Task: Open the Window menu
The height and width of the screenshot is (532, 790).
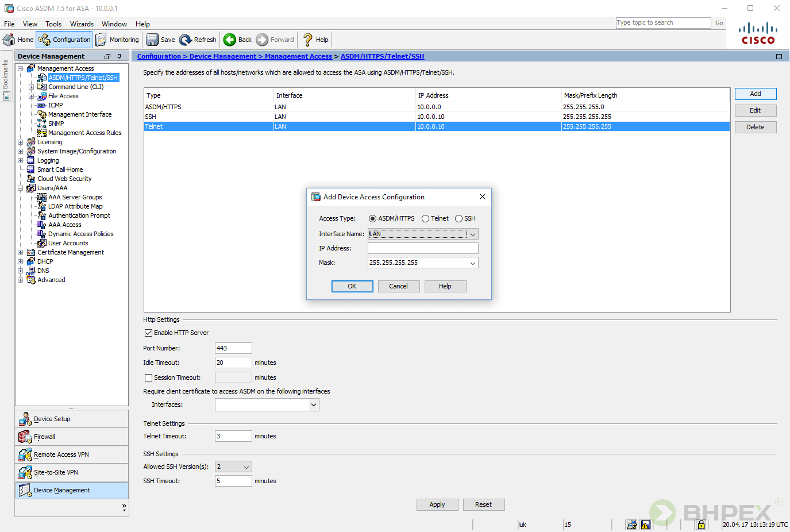Action: click(x=114, y=24)
